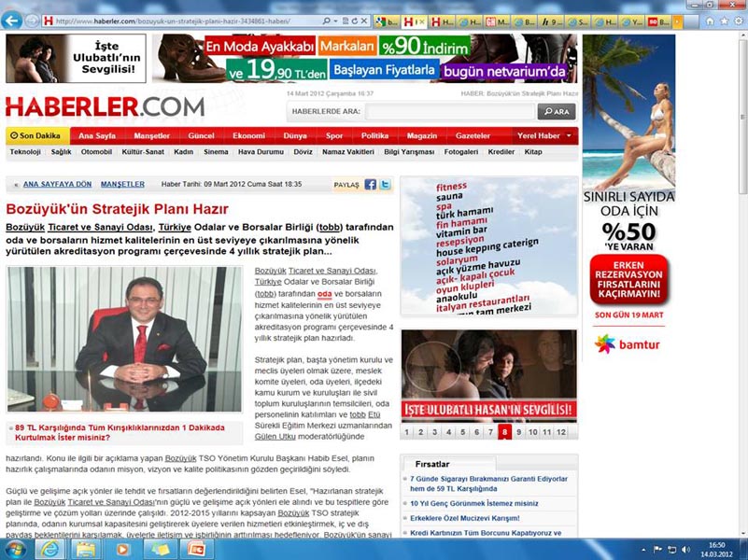Image resolution: width=748 pixels, height=560 pixels.
Task: Close the active browser tab
Action: 421,21
